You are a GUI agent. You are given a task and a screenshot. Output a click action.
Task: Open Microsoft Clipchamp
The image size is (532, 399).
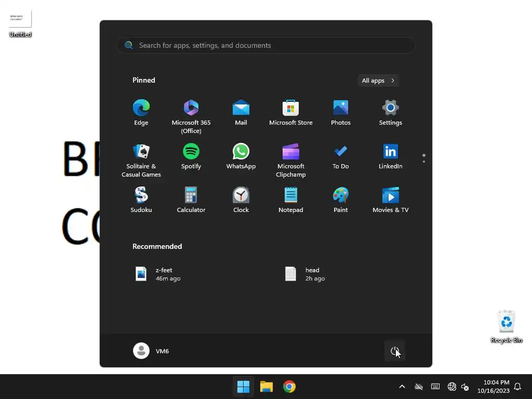tap(291, 160)
